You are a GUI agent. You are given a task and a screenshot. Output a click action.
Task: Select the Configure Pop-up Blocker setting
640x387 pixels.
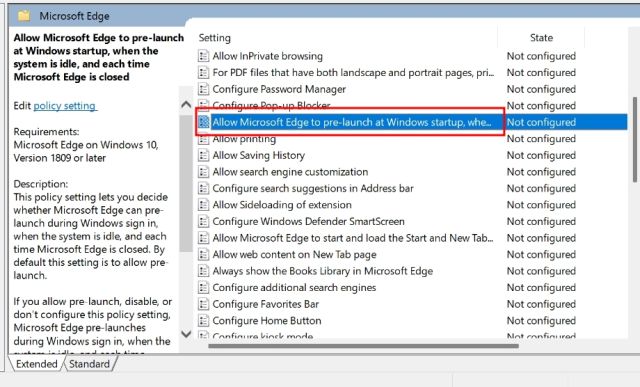271,105
